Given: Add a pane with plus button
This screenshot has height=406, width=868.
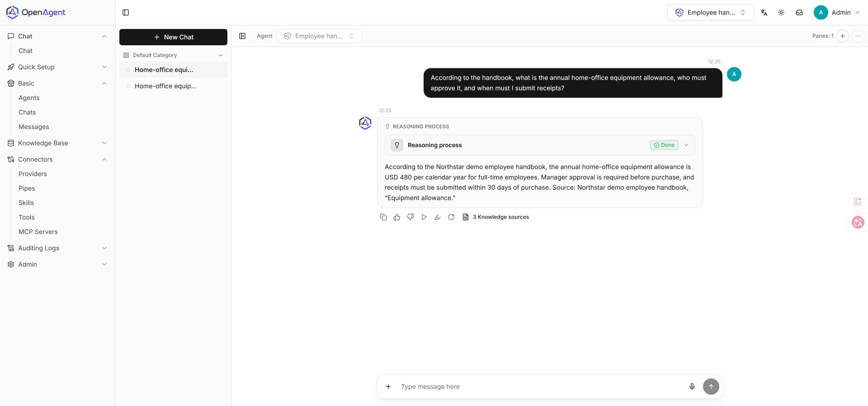Looking at the screenshot, I should [843, 36].
